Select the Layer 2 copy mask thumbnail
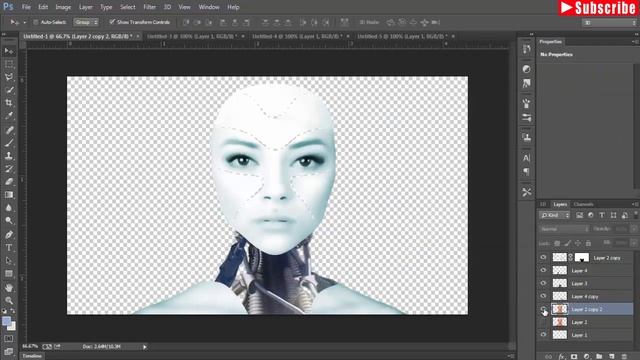 pos(582,258)
